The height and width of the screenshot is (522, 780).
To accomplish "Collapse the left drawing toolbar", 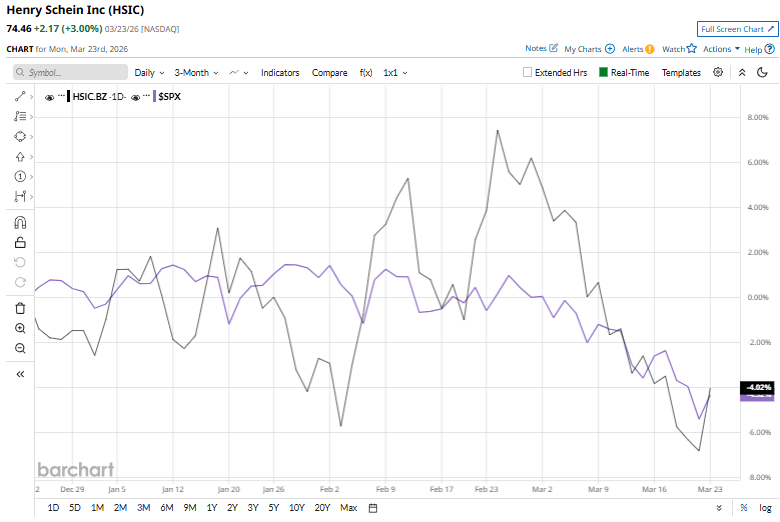I will coord(20,374).
